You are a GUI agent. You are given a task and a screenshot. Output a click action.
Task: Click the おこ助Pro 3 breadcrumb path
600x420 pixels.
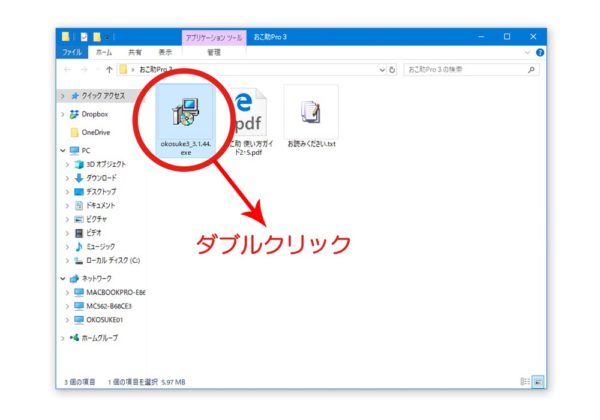pos(156,70)
